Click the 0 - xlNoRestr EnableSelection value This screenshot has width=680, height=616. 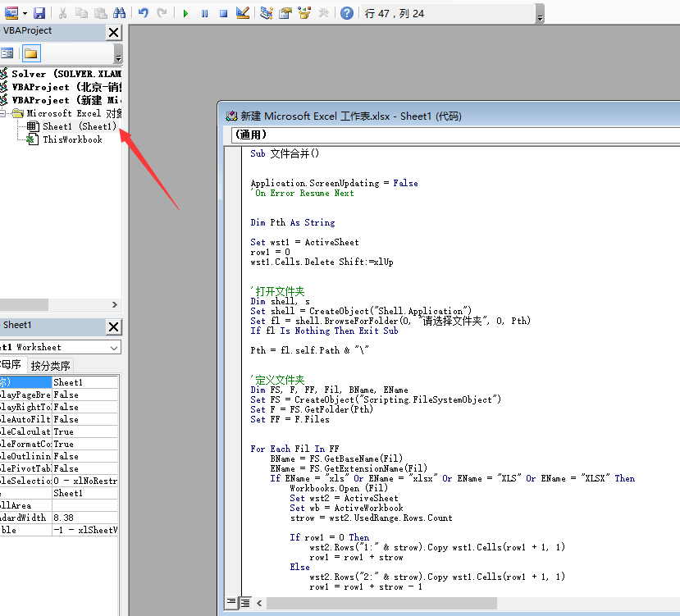coord(85,481)
